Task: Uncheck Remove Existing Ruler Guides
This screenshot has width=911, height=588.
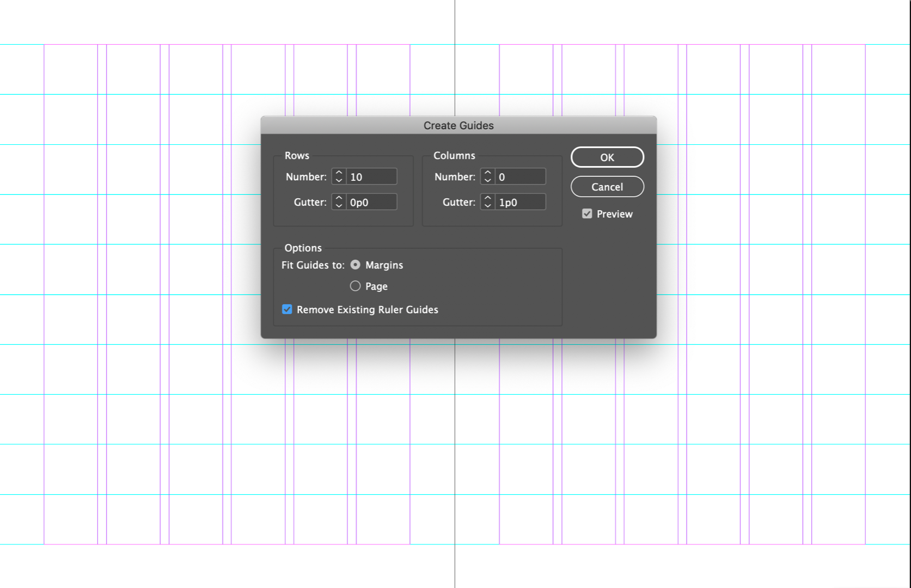Action: click(287, 309)
